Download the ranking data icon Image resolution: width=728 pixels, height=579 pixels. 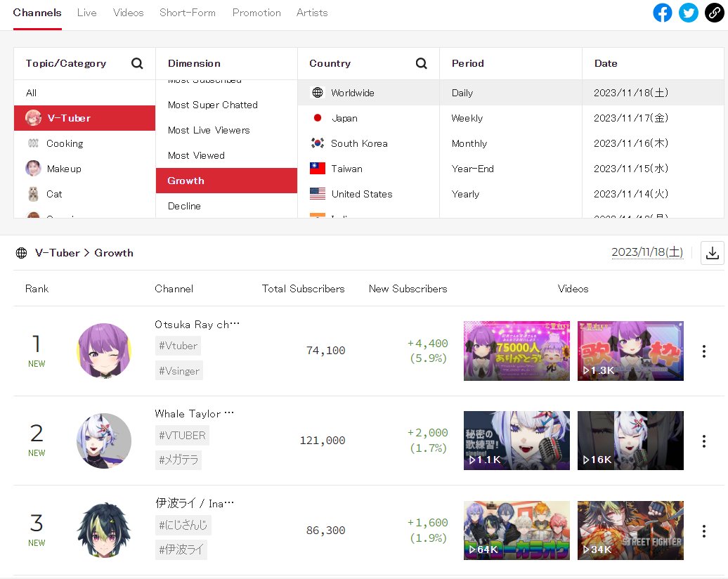(713, 253)
